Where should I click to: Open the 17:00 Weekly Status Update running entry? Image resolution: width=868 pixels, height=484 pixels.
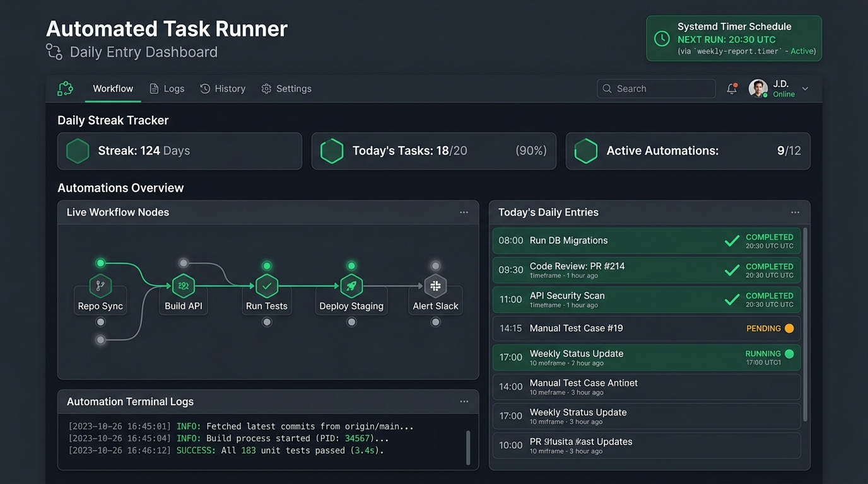click(x=647, y=357)
